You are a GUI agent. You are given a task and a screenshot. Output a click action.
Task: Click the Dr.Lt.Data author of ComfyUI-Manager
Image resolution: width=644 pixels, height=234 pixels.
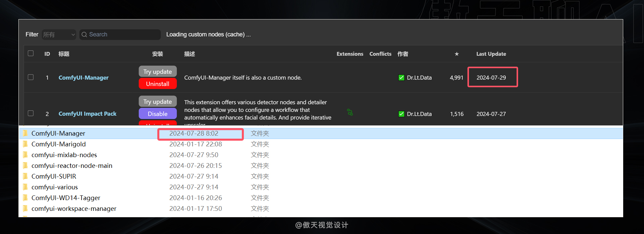tap(419, 78)
